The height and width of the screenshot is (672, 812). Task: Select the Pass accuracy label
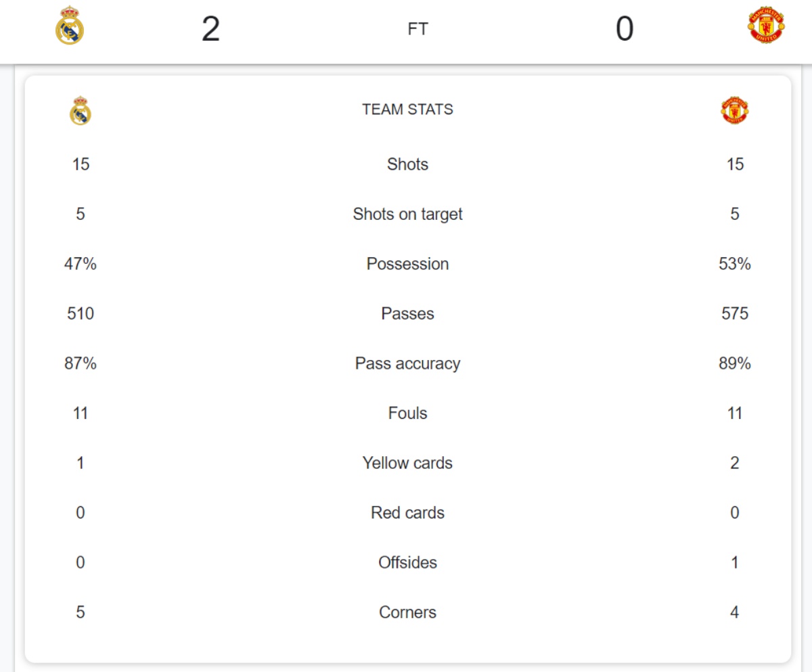[407, 363]
